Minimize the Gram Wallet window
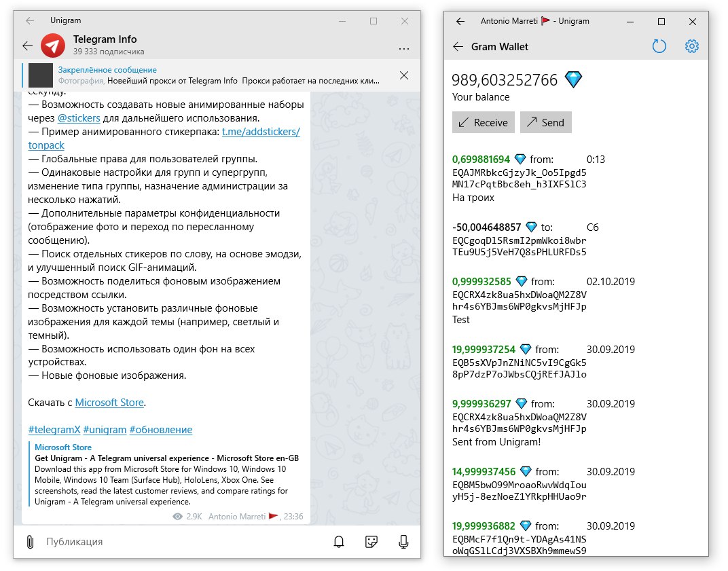The height and width of the screenshot is (571, 728). coord(630,21)
